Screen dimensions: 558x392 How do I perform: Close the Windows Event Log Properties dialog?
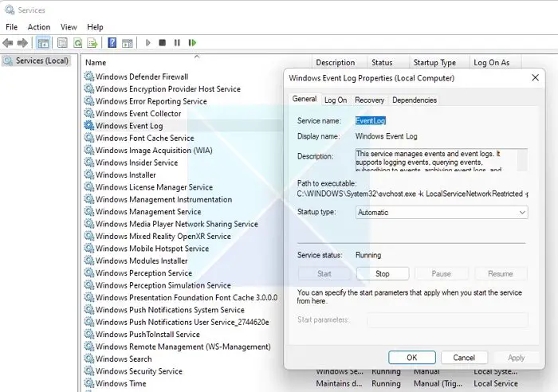click(x=535, y=77)
